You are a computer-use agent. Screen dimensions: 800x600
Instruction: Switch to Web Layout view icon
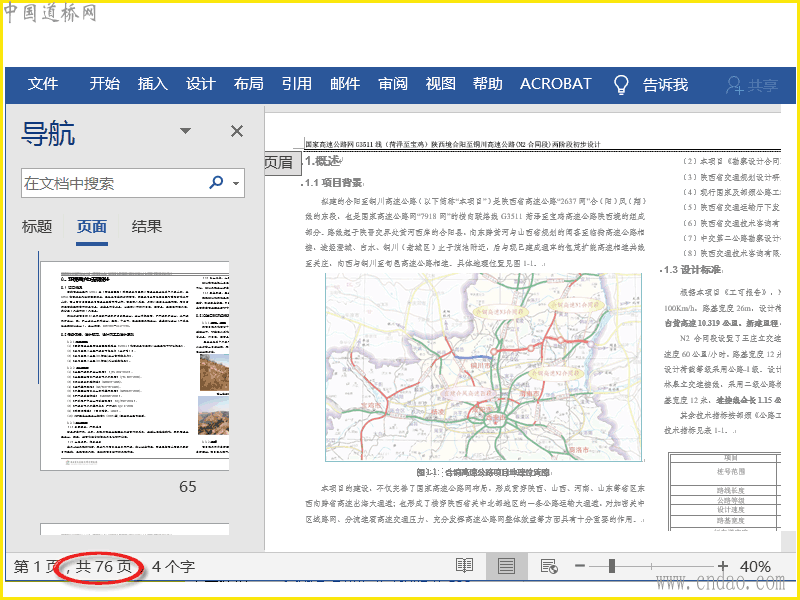point(549,566)
